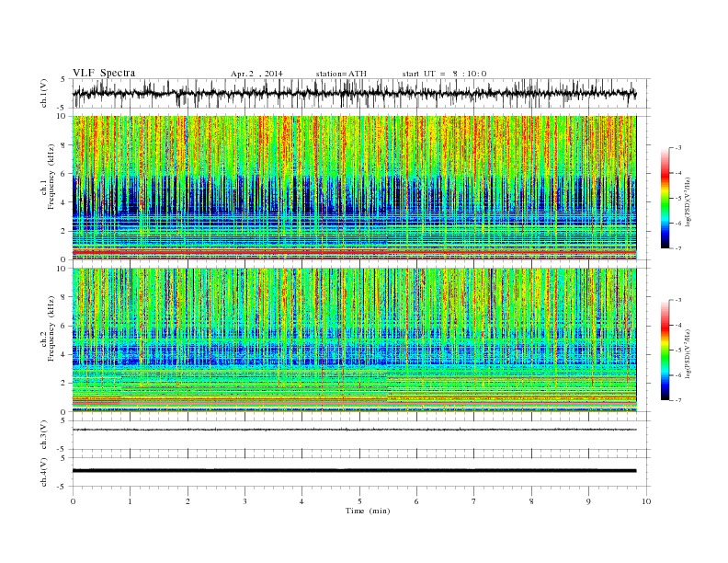Click the ch.1 "Frequency (kHz)" axis label
The image size is (728, 563).
pyautogui.click(x=51, y=177)
